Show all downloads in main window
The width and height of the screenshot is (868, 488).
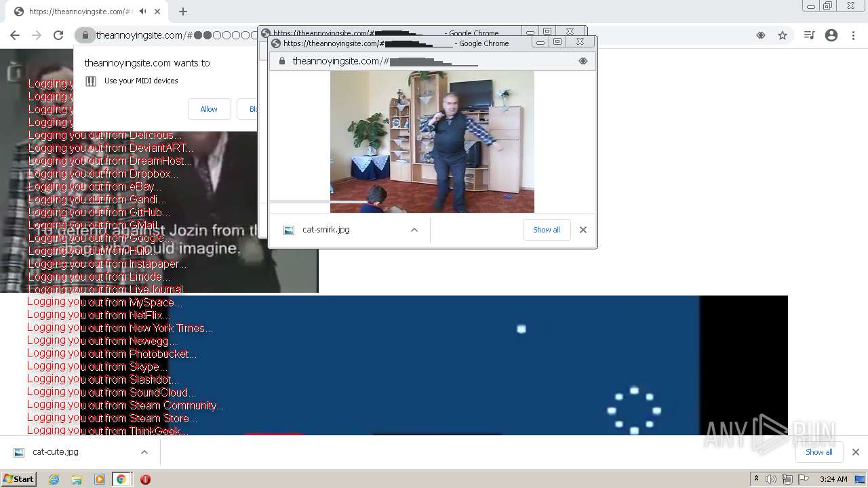[818, 452]
